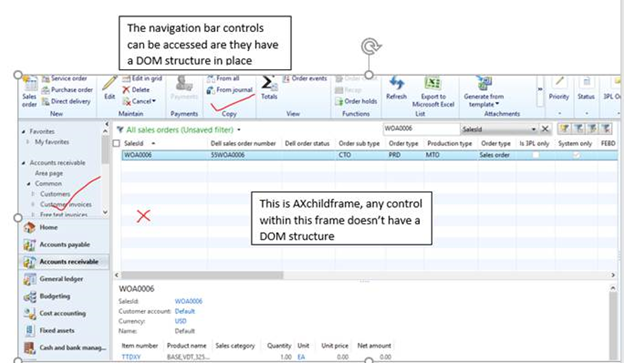The height and width of the screenshot is (363, 624).
Task: Click the Order sub type column header
Action: pos(359,143)
